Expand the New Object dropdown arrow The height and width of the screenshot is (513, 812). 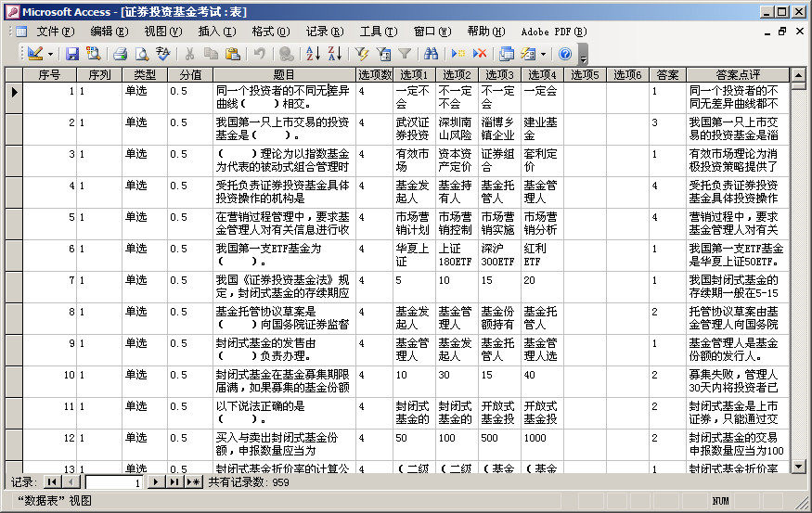click(x=543, y=54)
